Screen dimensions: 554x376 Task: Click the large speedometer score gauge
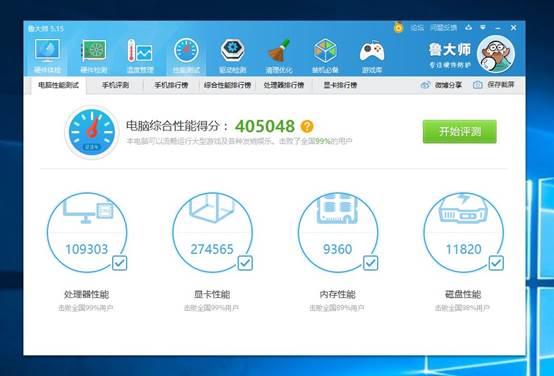[x=92, y=132]
